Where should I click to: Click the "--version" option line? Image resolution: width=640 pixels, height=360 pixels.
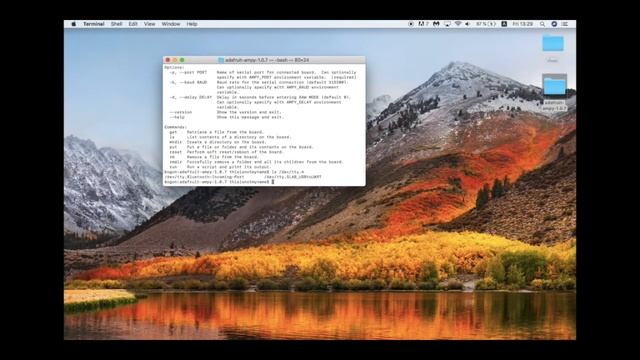(x=225, y=112)
